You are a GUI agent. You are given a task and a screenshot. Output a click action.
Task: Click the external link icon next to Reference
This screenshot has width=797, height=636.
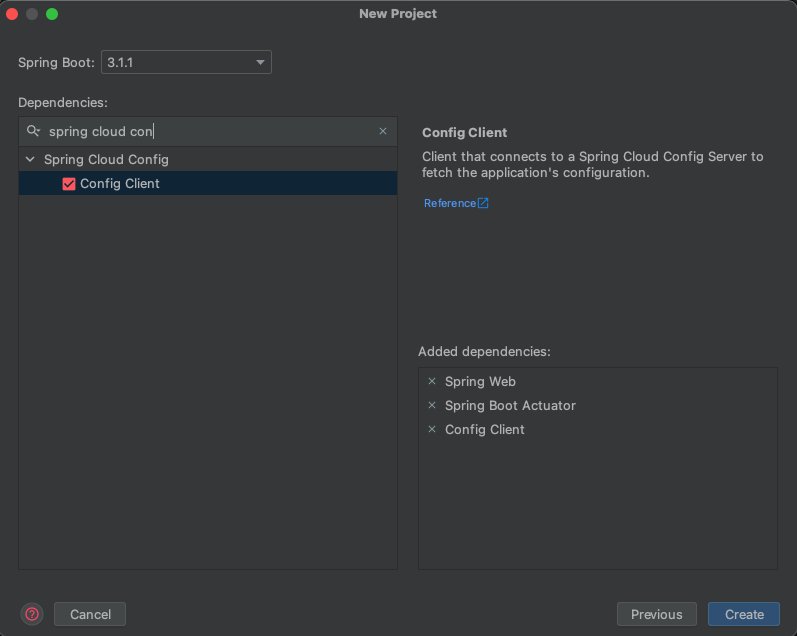(483, 203)
